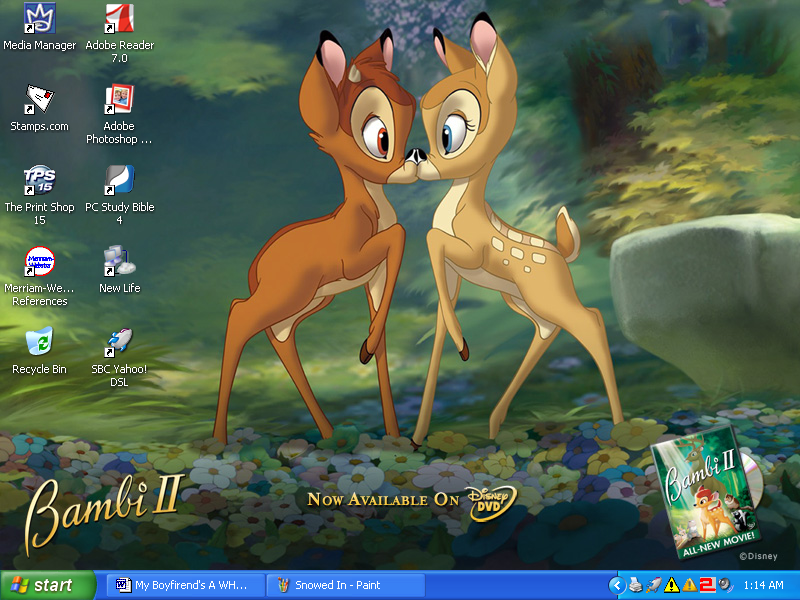The width and height of the screenshot is (800, 600).
Task: Click the rocket tray icon
Action: (654, 585)
